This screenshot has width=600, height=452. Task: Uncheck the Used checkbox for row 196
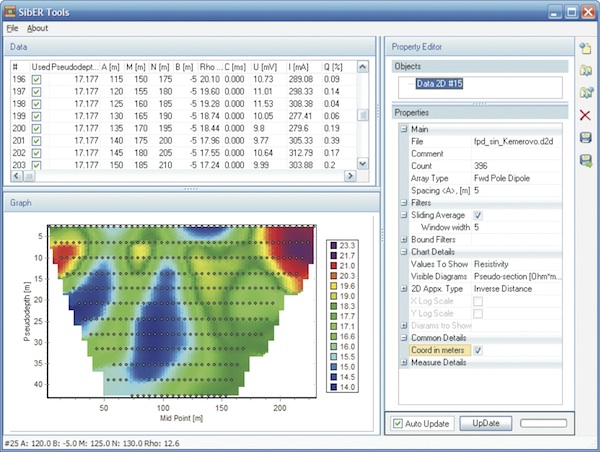pos(37,79)
